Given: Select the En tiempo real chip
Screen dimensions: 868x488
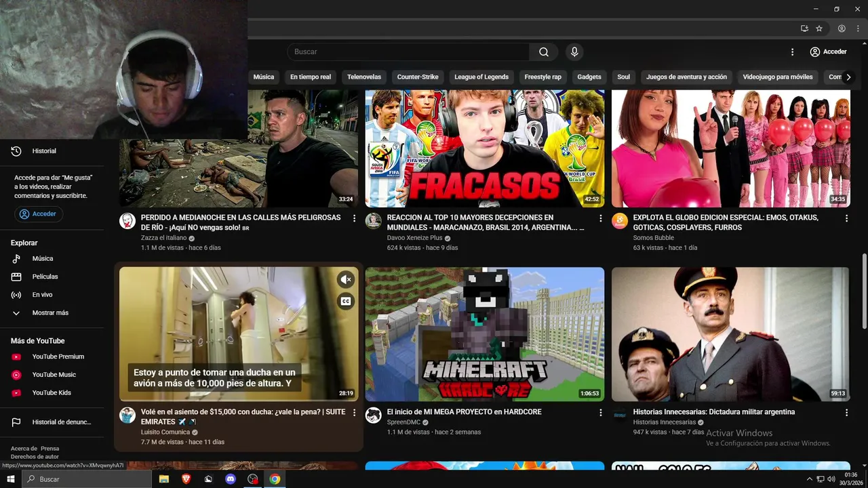Looking at the screenshot, I should [311, 77].
